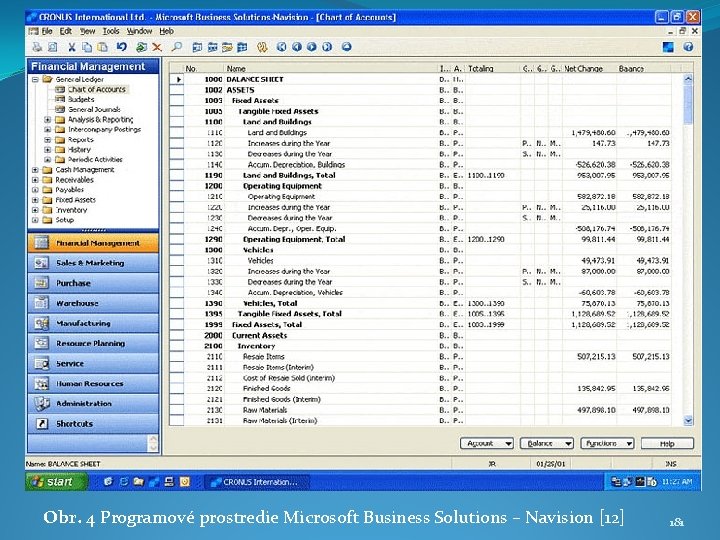The image size is (720, 540).
Task: Expand the Payables folder
Action: (35, 190)
